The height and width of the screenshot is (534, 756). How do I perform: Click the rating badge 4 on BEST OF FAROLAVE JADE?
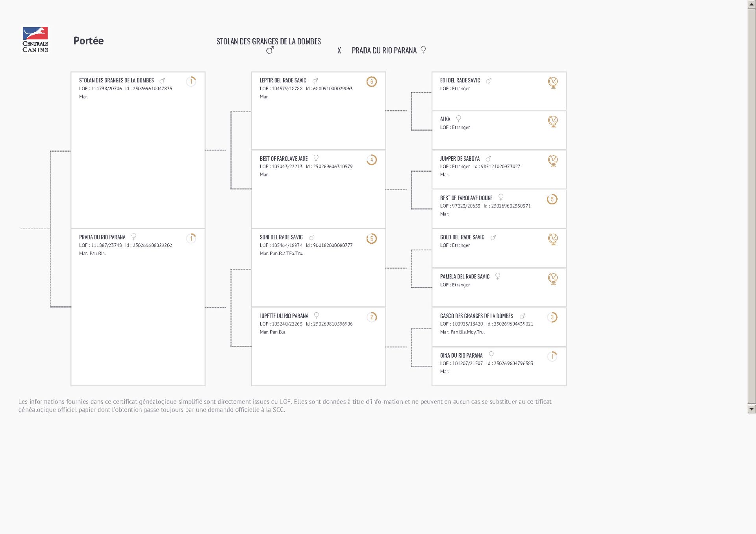(371, 160)
